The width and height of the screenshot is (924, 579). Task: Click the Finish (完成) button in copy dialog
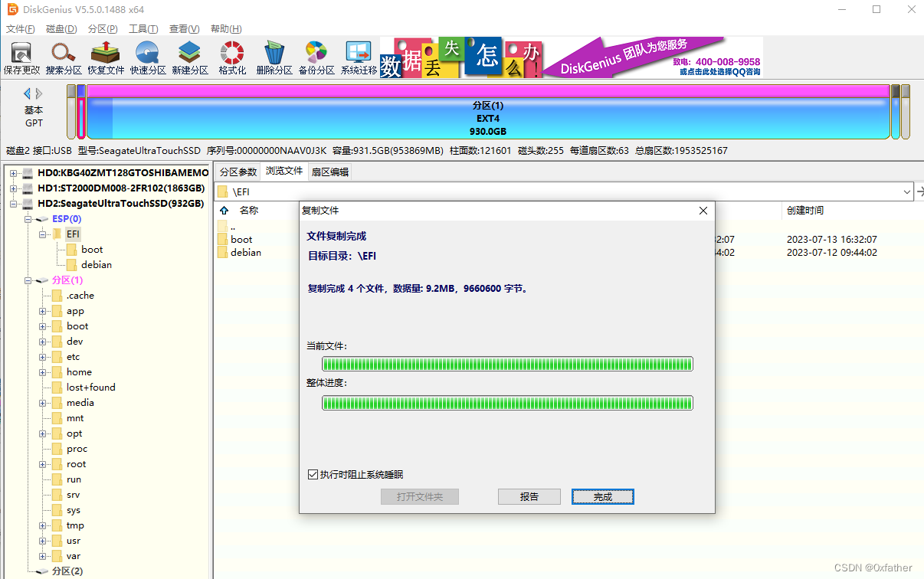click(603, 496)
